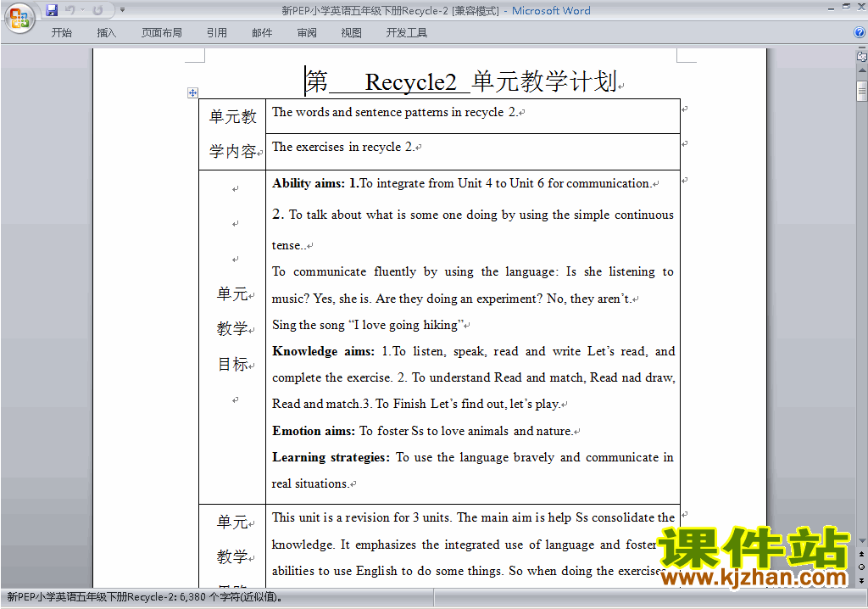
Task: Click the table move handle icon
Action: [x=192, y=92]
